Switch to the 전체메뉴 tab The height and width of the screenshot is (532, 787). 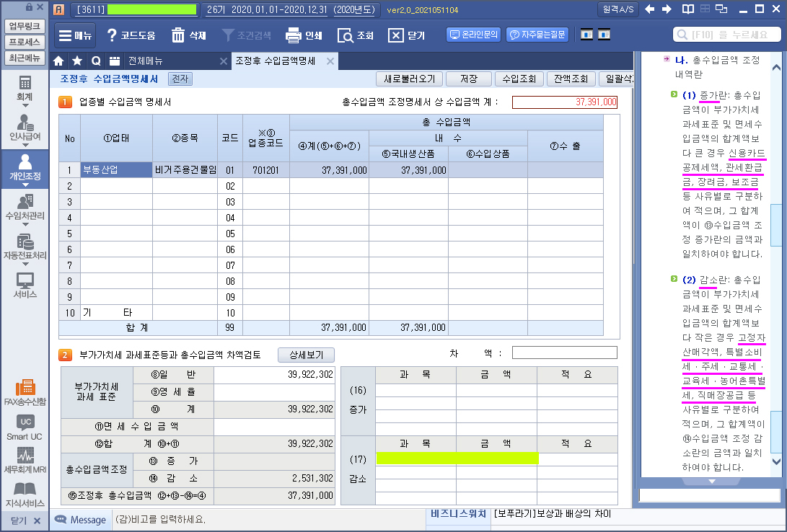(x=145, y=61)
